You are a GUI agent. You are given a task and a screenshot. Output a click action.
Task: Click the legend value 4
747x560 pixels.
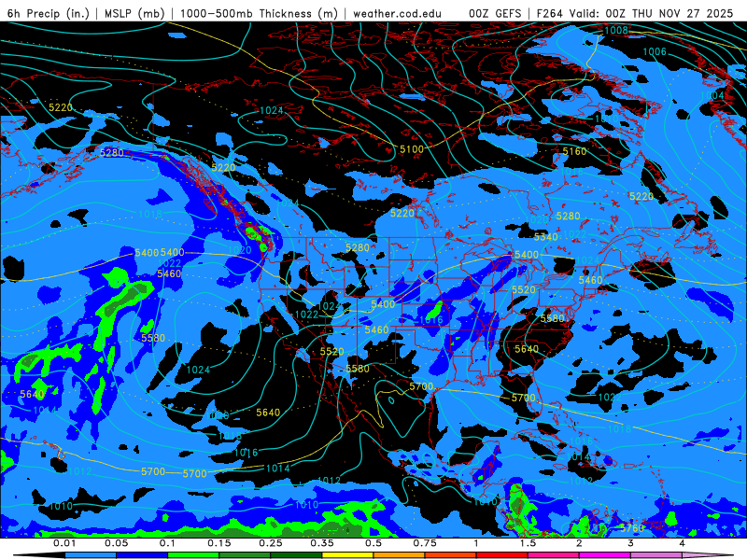coord(683,543)
